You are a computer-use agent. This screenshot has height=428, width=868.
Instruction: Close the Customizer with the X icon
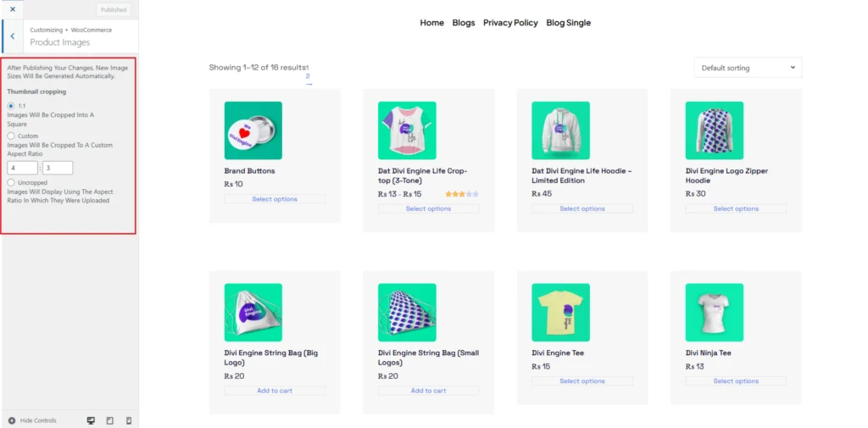[13, 9]
